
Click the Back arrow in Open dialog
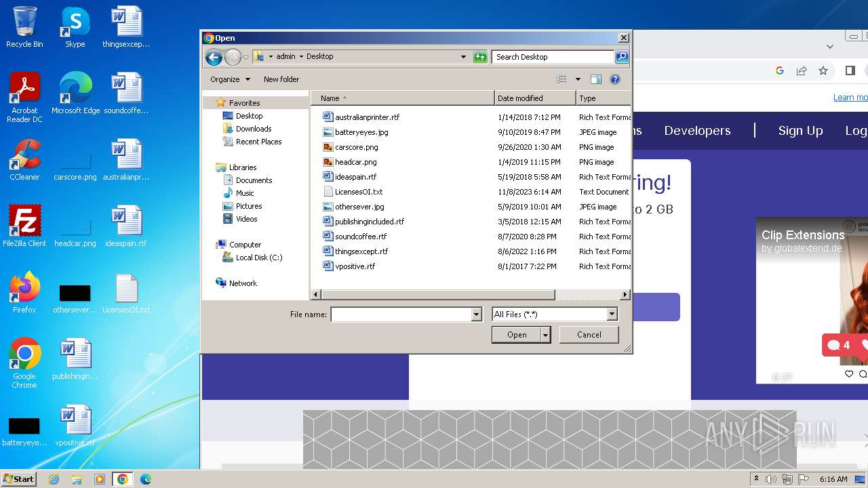coord(214,58)
